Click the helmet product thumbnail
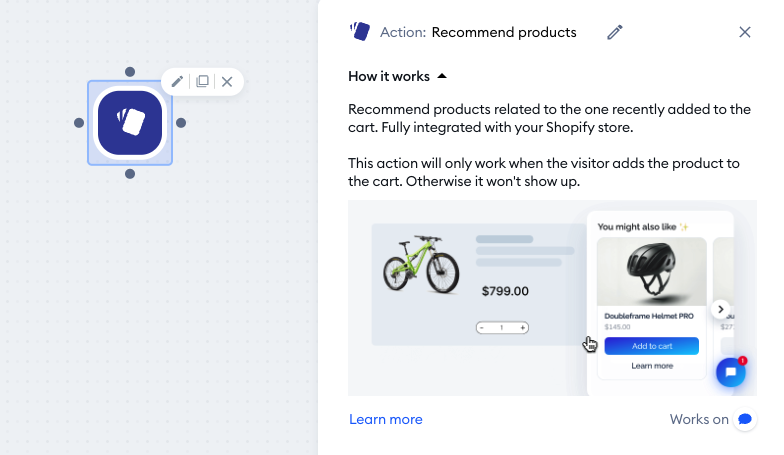Image resolution: width=784 pixels, height=455 pixels. (x=652, y=272)
